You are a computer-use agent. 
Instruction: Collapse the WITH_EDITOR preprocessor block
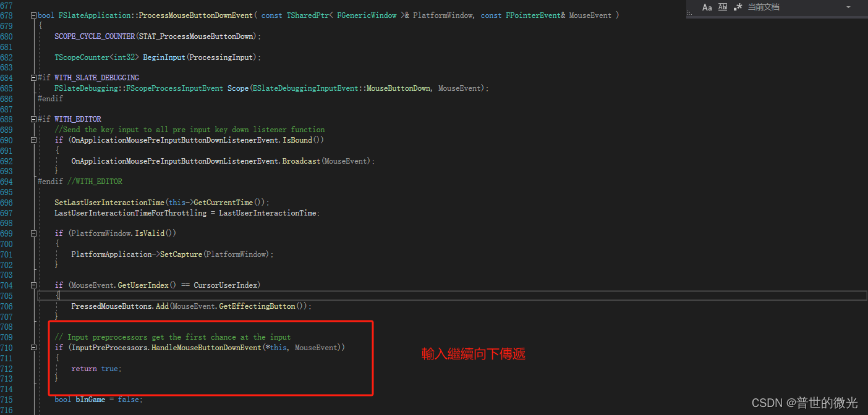tap(33, 119)
